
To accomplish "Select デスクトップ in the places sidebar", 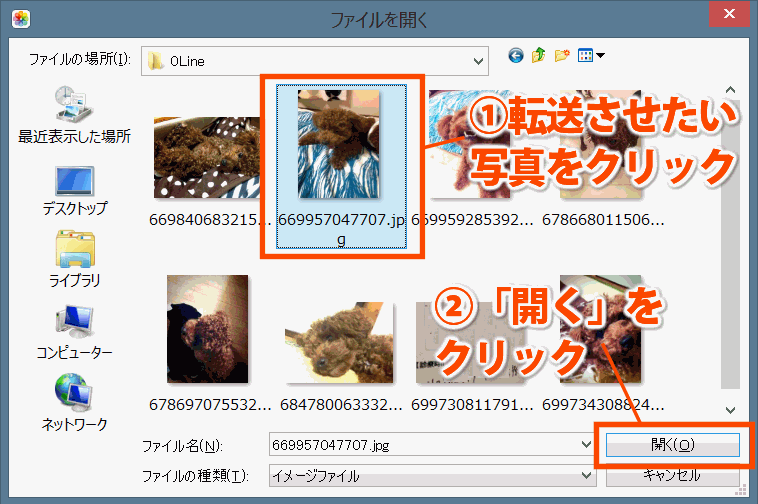I will pyautogui.click(x=74, y=188).
